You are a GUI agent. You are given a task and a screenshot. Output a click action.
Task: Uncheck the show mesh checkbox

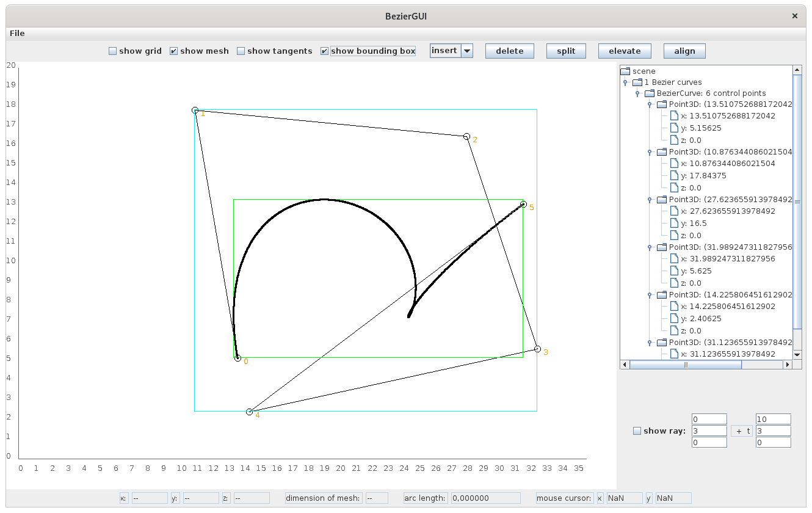click(x=173, y=51)
